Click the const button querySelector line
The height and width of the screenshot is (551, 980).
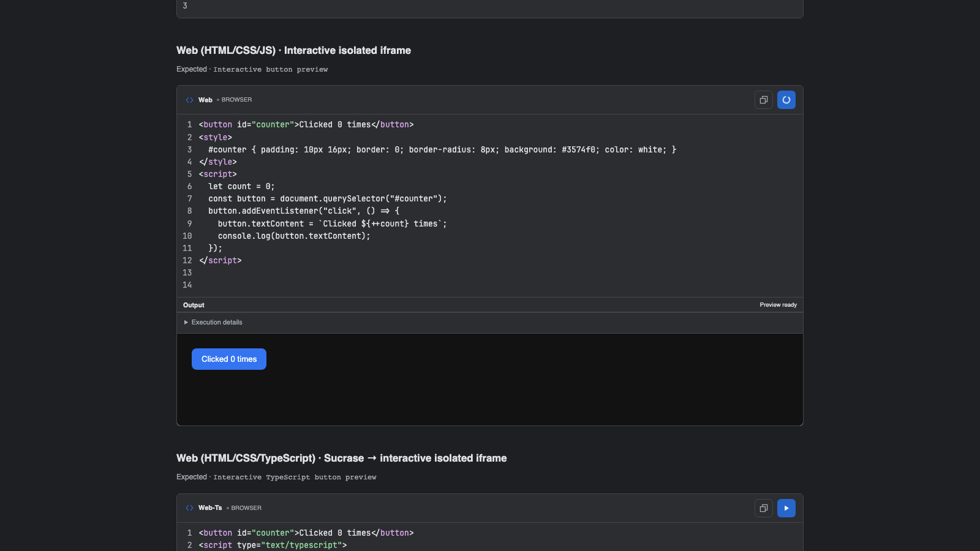pos(328,199)
